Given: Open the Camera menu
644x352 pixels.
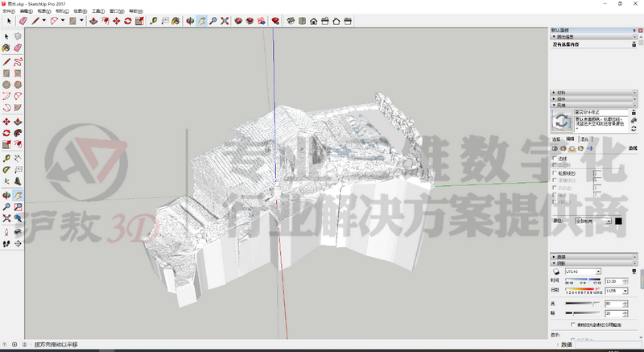Looking at the screenshot, I should tap(62, 11).
